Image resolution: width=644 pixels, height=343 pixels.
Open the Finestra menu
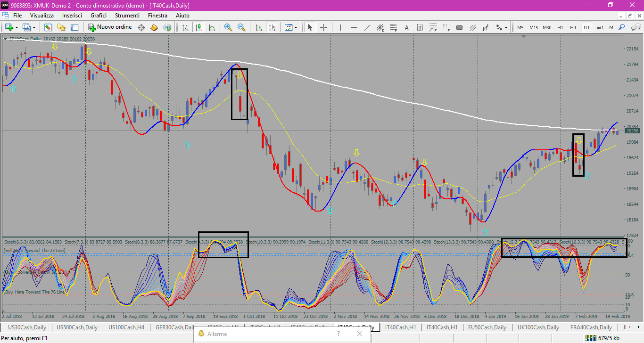pyautogui.click(x=157, y=16)
